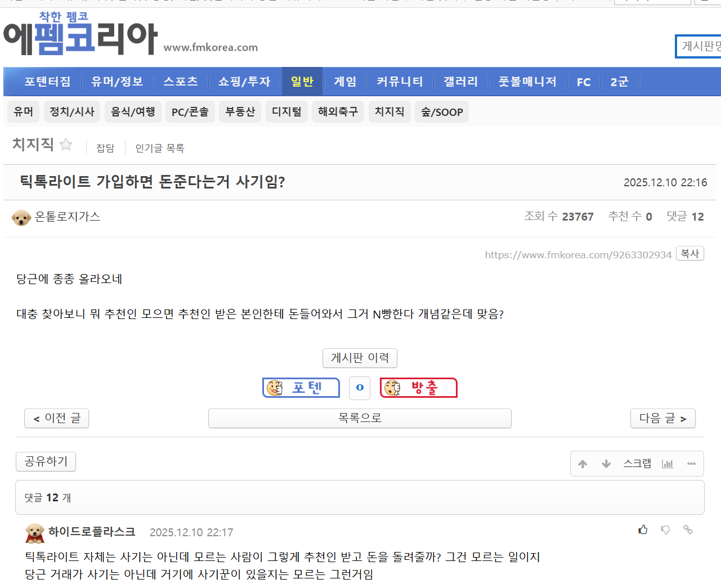The image size is (721, 588).
Task: Open the 스포츠 main menu
Action: (181, 82)
